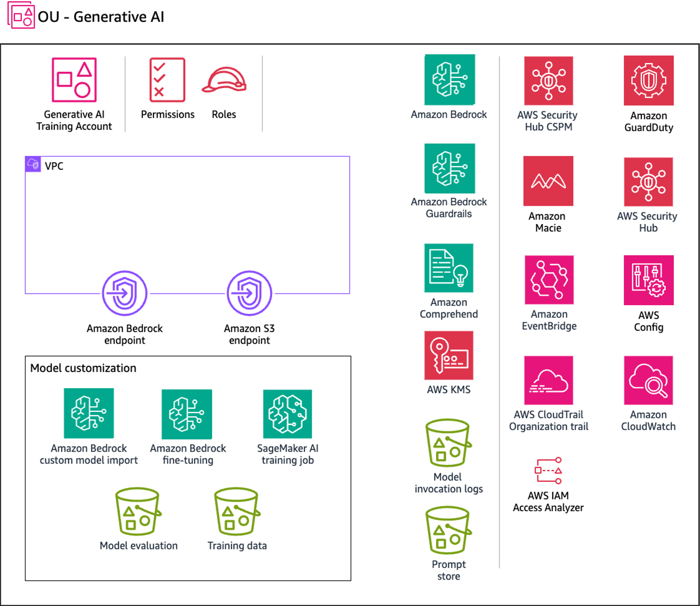This screenshot has width=700, height=606.
Task: Select the Amazon Bedrock Guardrails icon
Action: (x=450, y=168)
